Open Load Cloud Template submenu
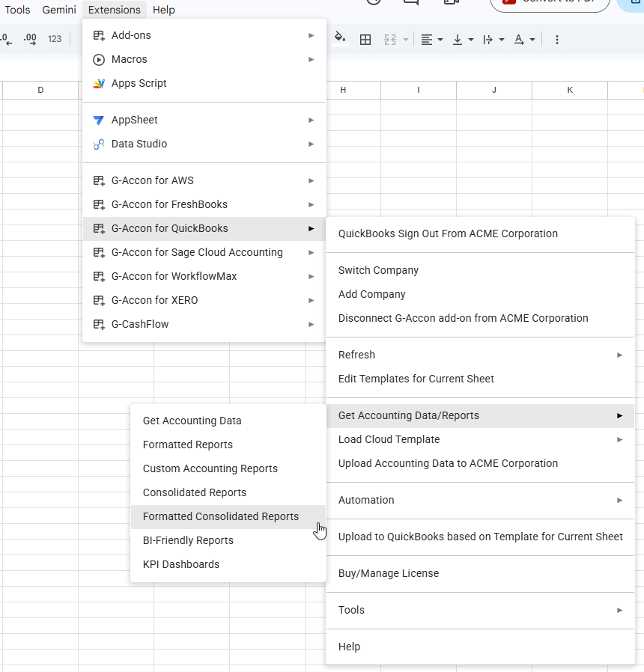The image size is (644, 672). pos(480,440)
